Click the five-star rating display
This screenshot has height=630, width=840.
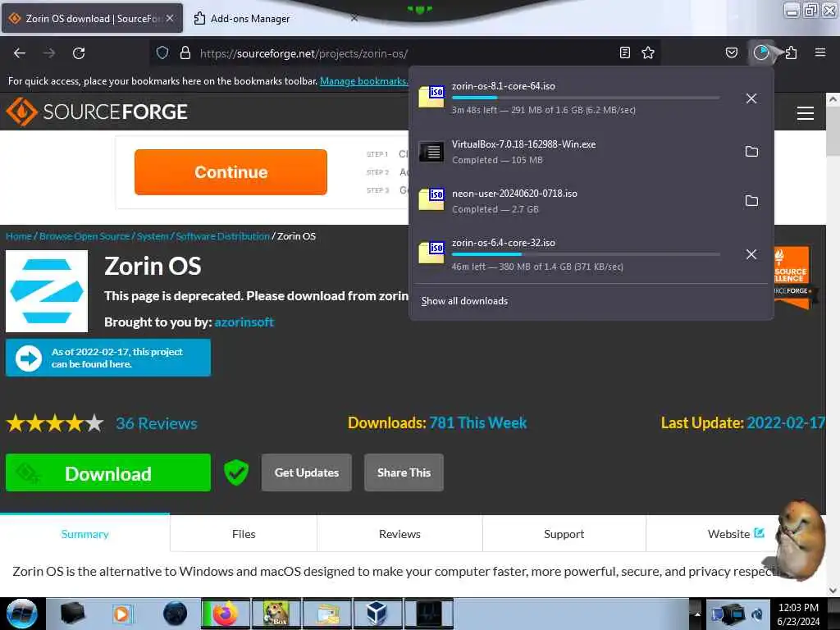(55, 423)
